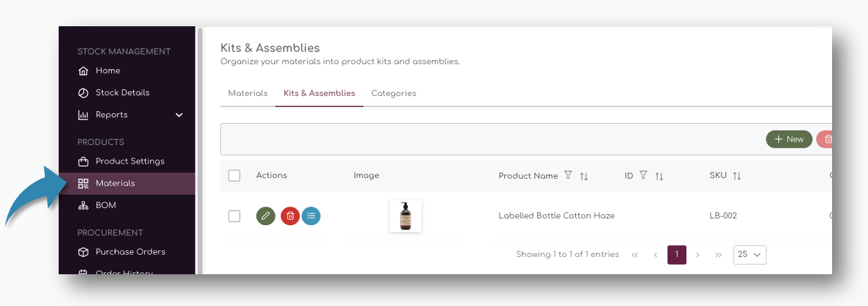Go to Stock Details in sidebar
The image size is (868, 306).
(x=122, y=93)
